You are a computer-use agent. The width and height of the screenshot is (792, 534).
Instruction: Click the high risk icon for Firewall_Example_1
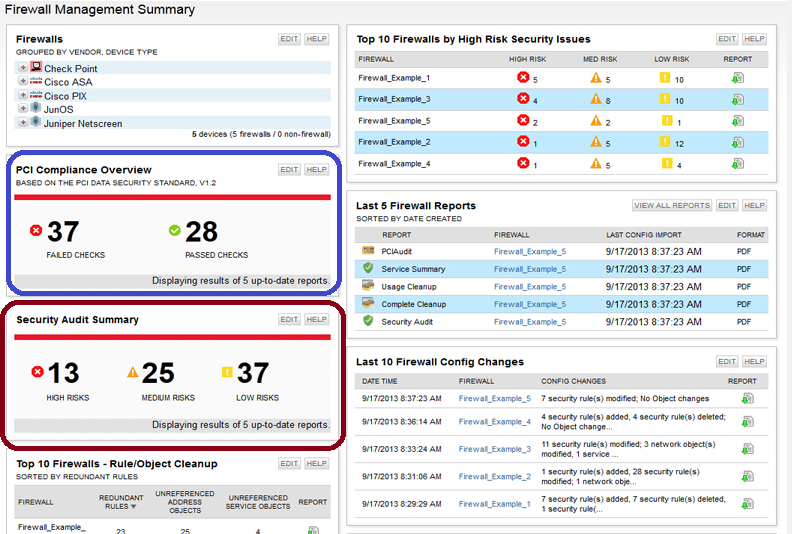coord(523,77)
